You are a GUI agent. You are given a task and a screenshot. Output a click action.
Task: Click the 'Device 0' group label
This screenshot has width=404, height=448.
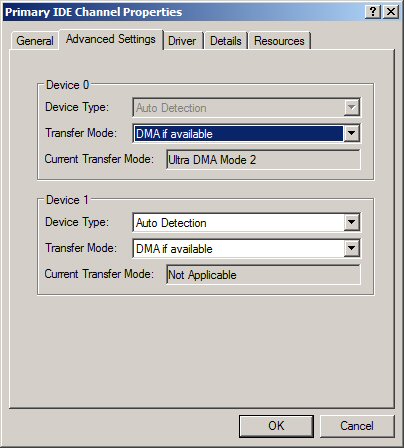point(68,85)
